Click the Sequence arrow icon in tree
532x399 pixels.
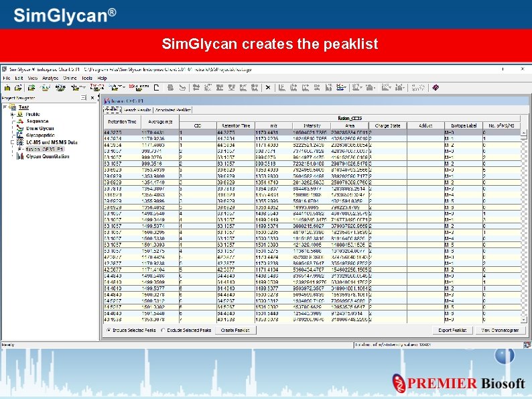[20, 121]
